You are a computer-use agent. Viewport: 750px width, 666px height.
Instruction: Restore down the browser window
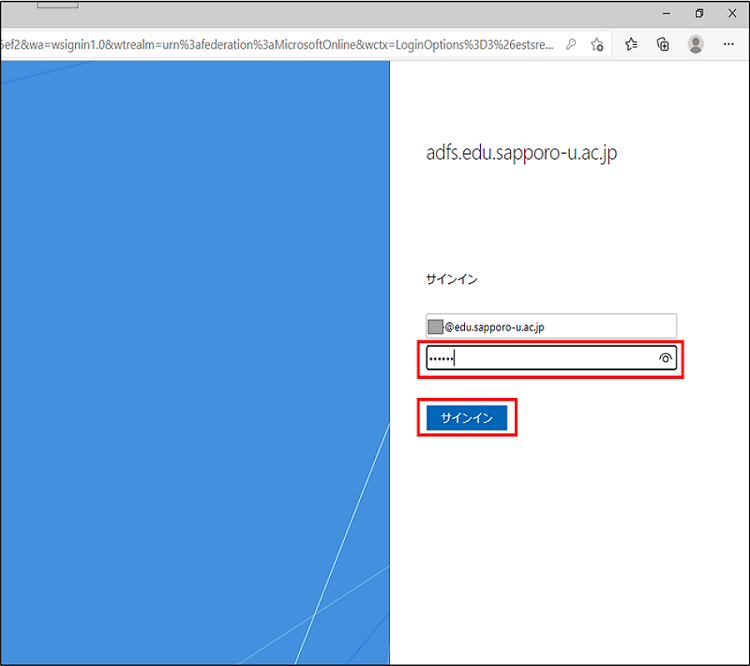pyautogui.click(x=699, y=13)
